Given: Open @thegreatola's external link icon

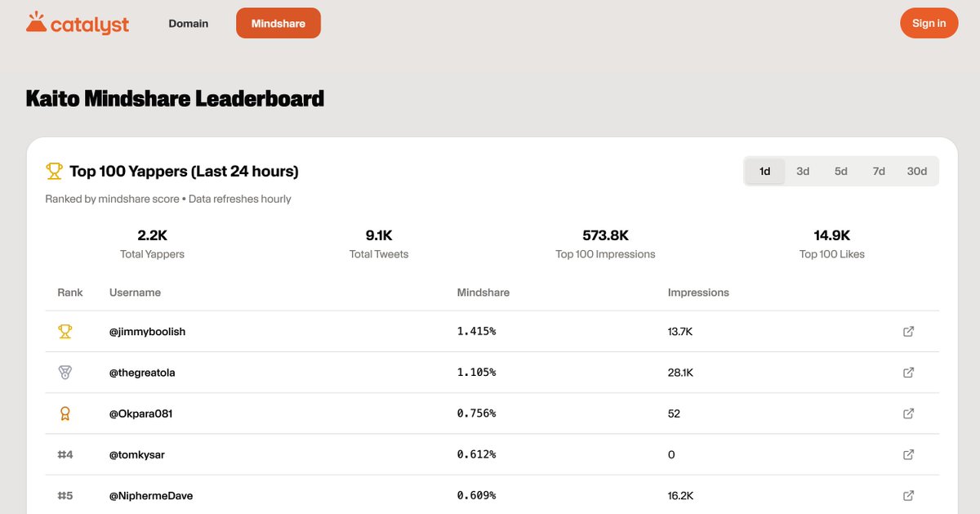Looking at the screenshot, I should click(x=908, y=372).
